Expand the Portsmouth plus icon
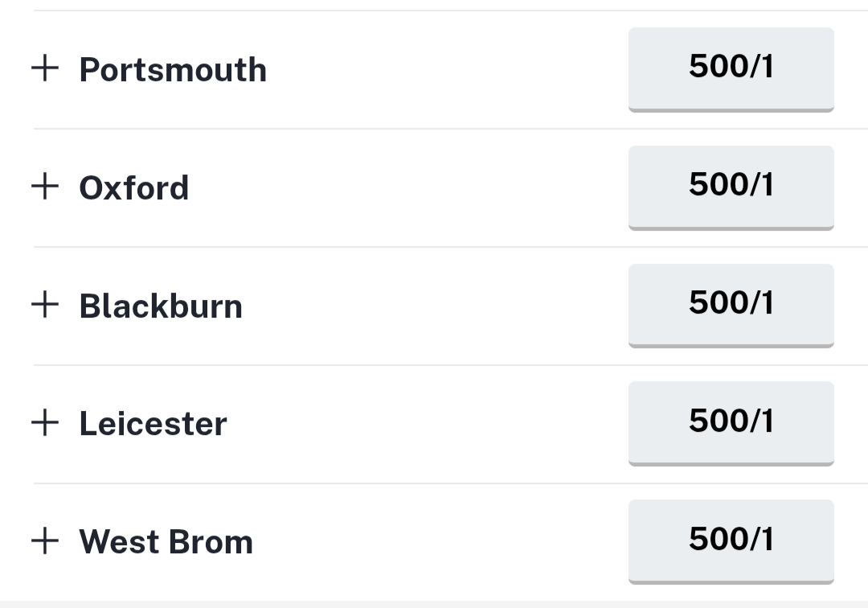 [x=45, y=68]
